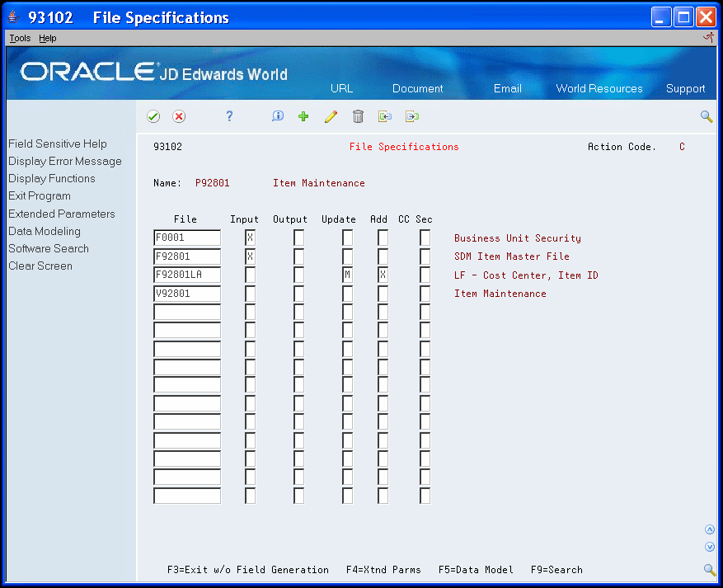The height and width of the screenshot is (588, 723).
Task: Click the import document toolbar icon
Action: [384, 116]
